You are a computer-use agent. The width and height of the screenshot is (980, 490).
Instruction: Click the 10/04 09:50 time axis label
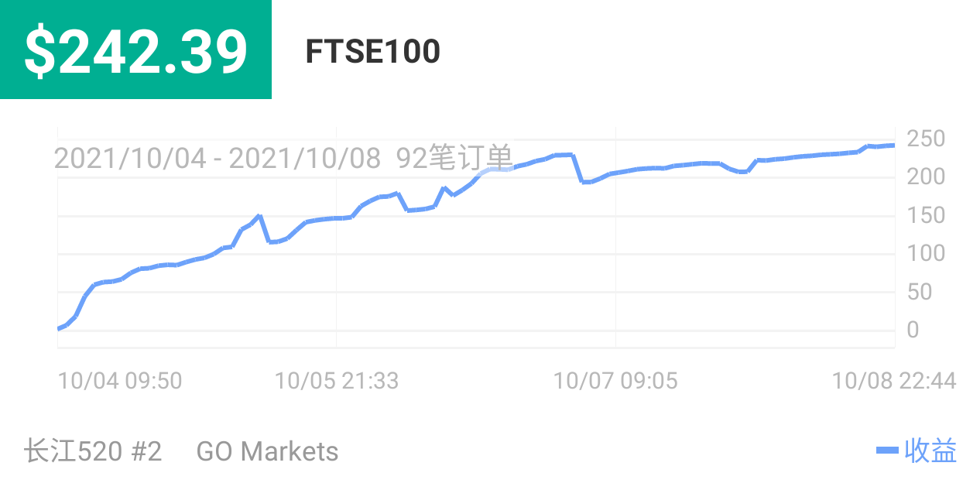(120, 381)
